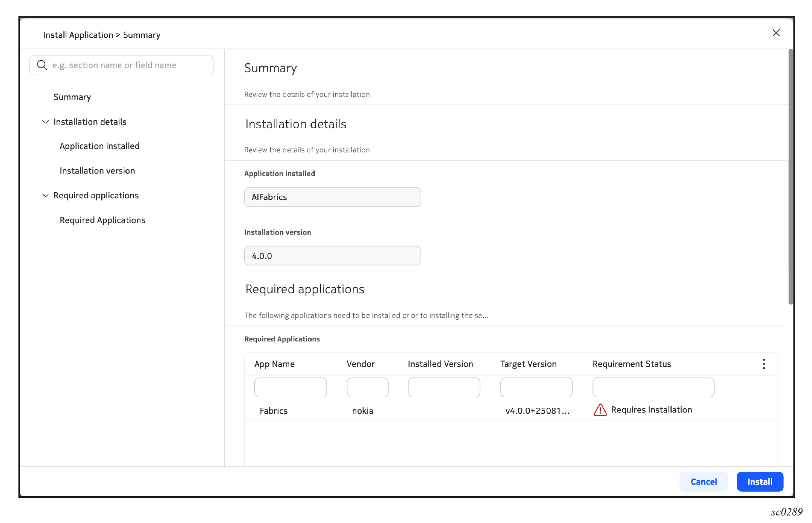
Task: Click the Required applications section heading
Action: pos(305,289)
